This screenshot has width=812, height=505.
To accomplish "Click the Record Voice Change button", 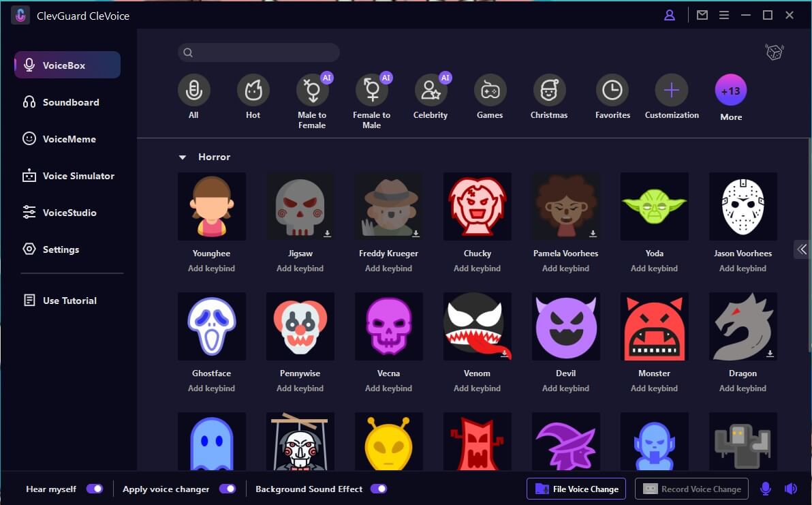I will [691, 489].
